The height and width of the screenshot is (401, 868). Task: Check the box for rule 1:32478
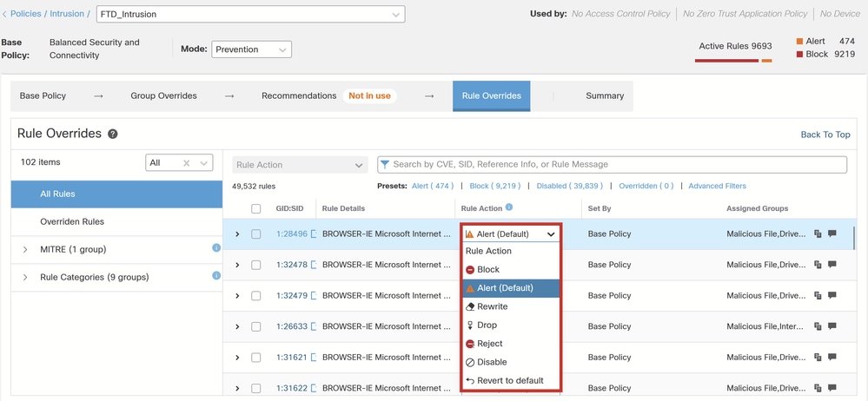point(255,265)
